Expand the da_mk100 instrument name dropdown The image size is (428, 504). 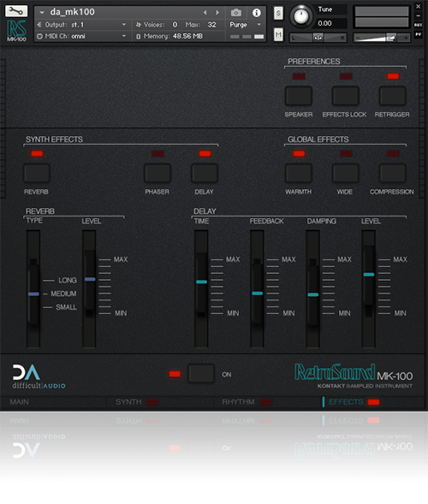(x=41, y=13)
